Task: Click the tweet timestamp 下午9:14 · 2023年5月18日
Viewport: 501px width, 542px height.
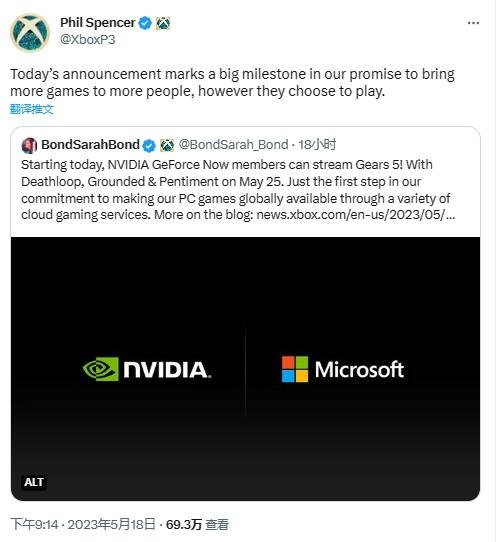Action: click(x=83, y=524)
